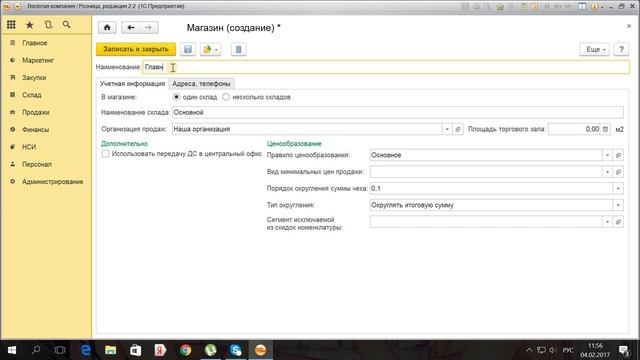Open Финансы section
The image size is (640, 360).
(36, 129)
